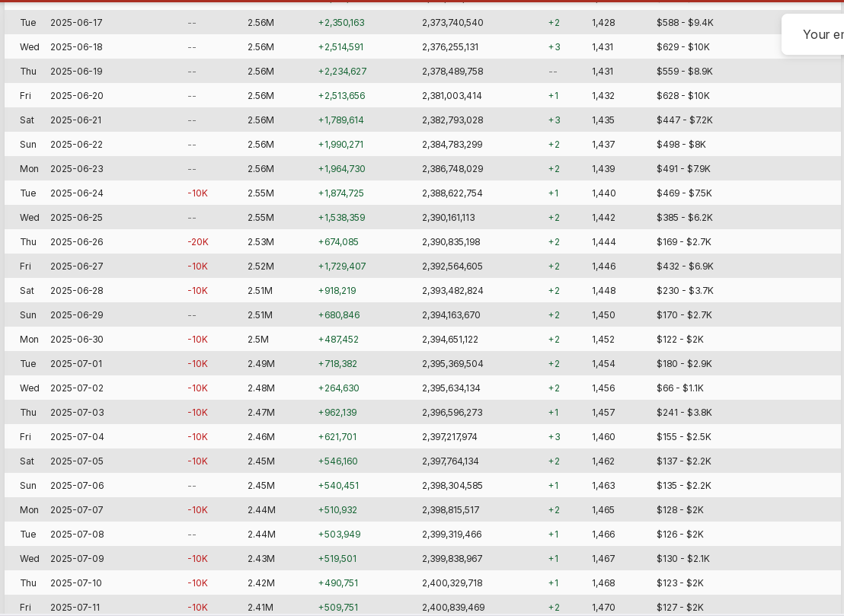The image size is (844, 616).
Task: Click views gain +962,139
Action: (337, 413)
